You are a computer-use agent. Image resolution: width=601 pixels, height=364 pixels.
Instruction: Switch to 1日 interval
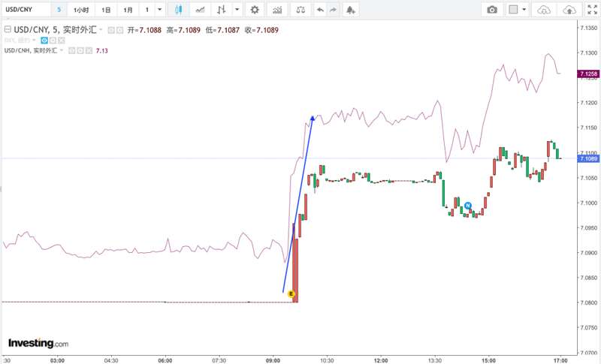tap(106, 10)
